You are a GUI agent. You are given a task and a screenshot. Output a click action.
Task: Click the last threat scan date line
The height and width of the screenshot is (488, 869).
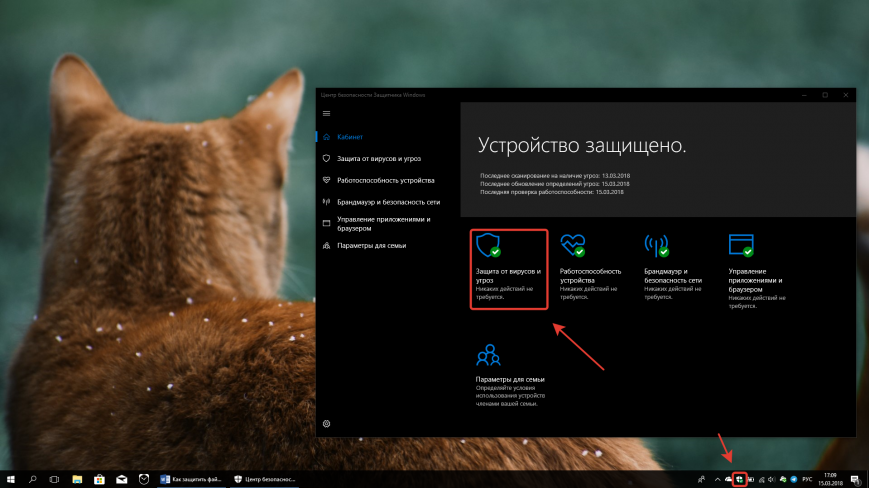point(555,176)
